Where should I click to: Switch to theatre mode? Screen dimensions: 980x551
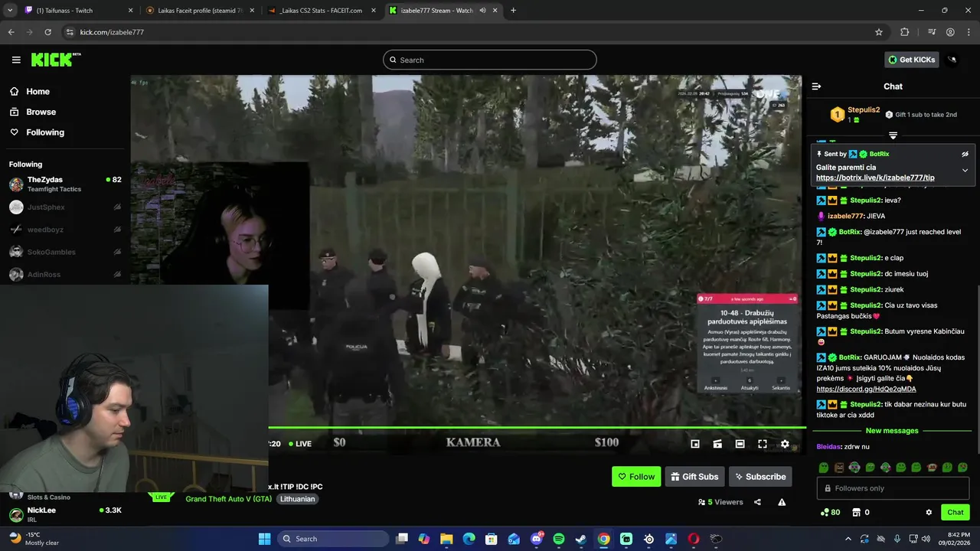740,444
